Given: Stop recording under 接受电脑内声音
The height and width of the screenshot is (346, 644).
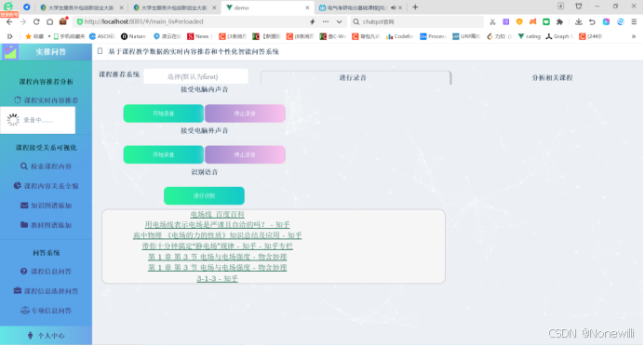Looking at the screenshot, I should [245, 113].
